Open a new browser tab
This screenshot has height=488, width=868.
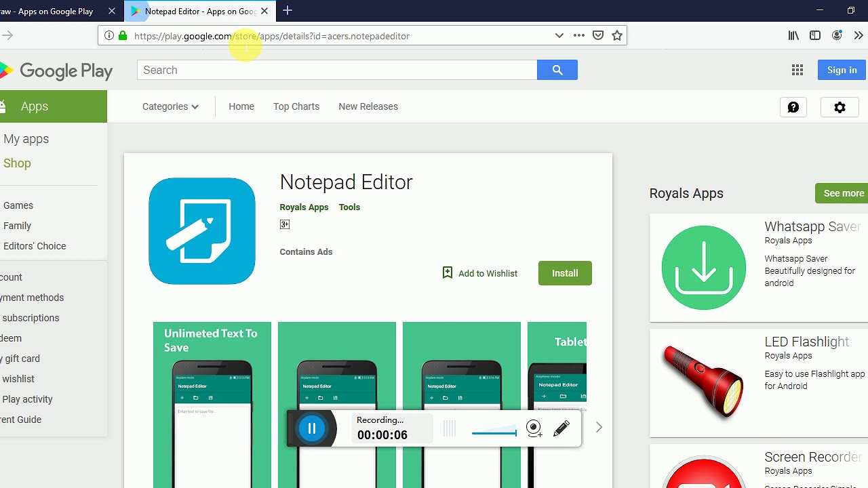288,11
